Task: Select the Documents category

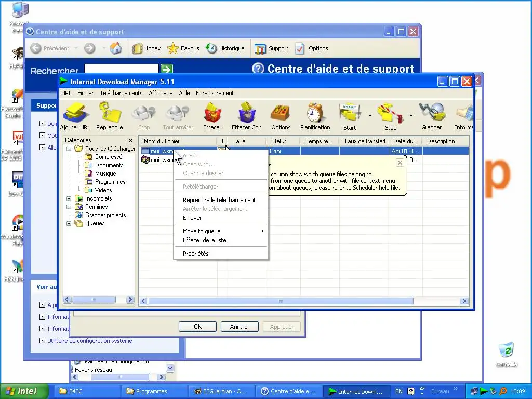Action: point(104,165)
